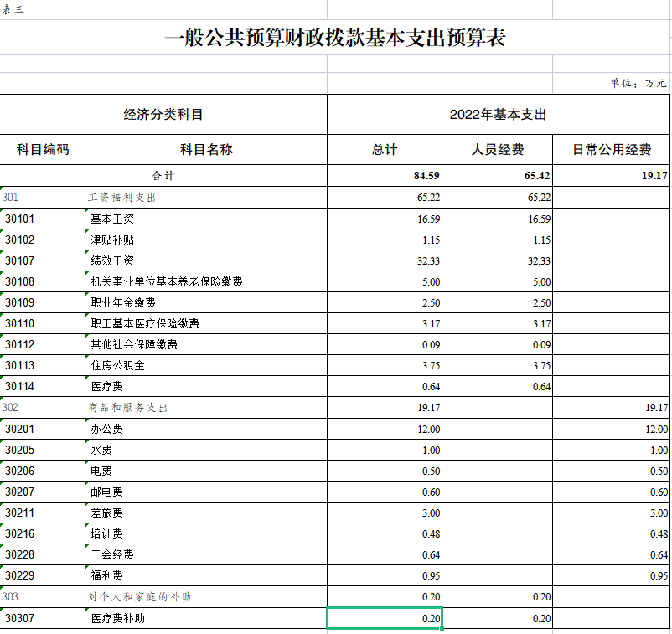Screen dimensions: 672x634
Task: Select the 商品和服务支出 cell
Action: (x=206, y=408)
